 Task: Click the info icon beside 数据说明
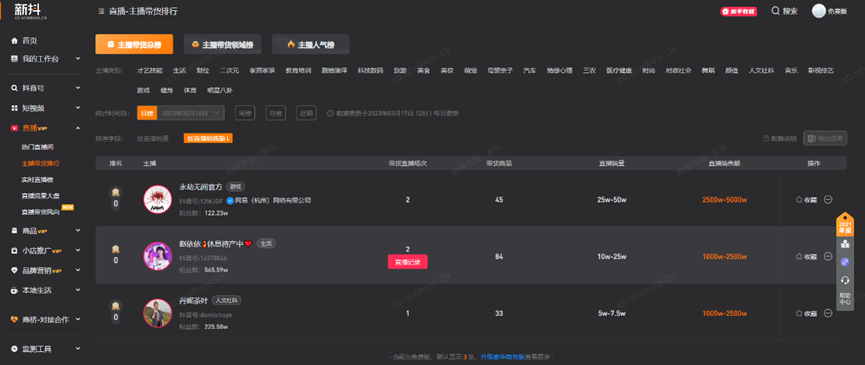[x=766, y=138]
